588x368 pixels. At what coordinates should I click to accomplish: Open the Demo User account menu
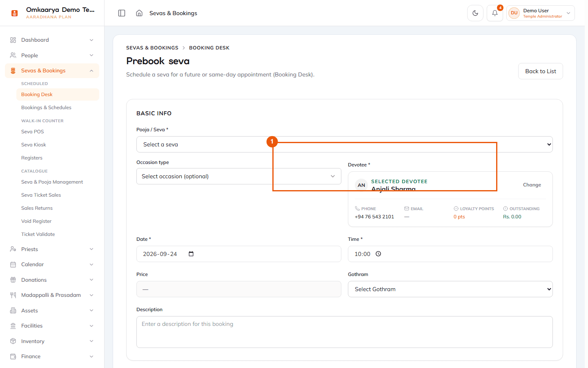pyautogui.click(x=541, y=13)
